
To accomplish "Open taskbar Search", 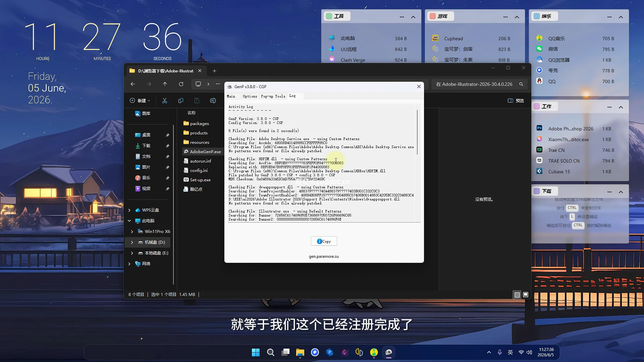I will (x=270, y=352).
